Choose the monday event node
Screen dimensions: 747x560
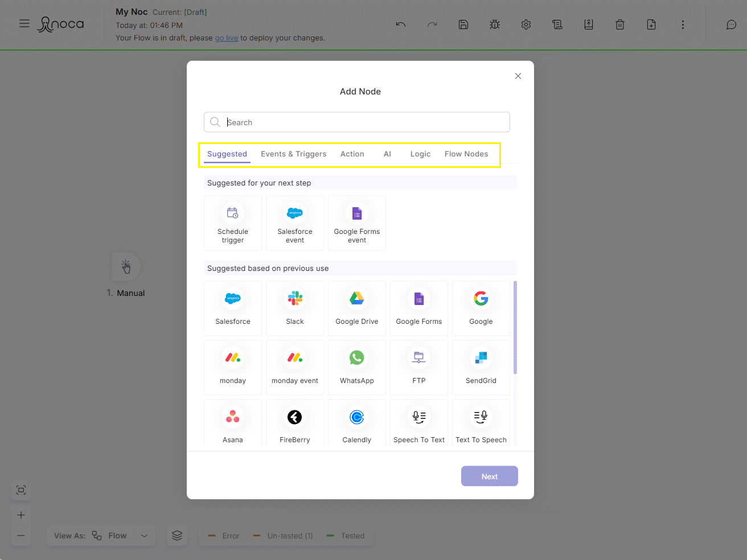(295, 368)
